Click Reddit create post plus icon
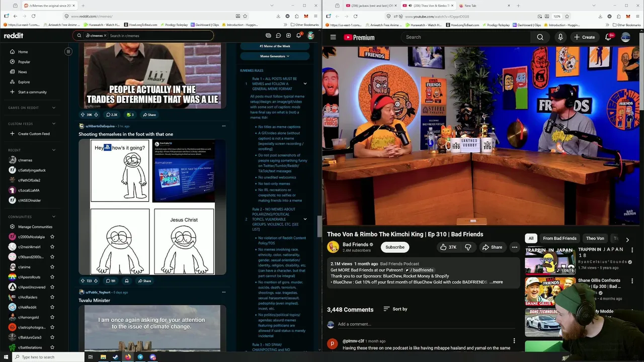This screenshot has height=362, width=644. (288, 36)
